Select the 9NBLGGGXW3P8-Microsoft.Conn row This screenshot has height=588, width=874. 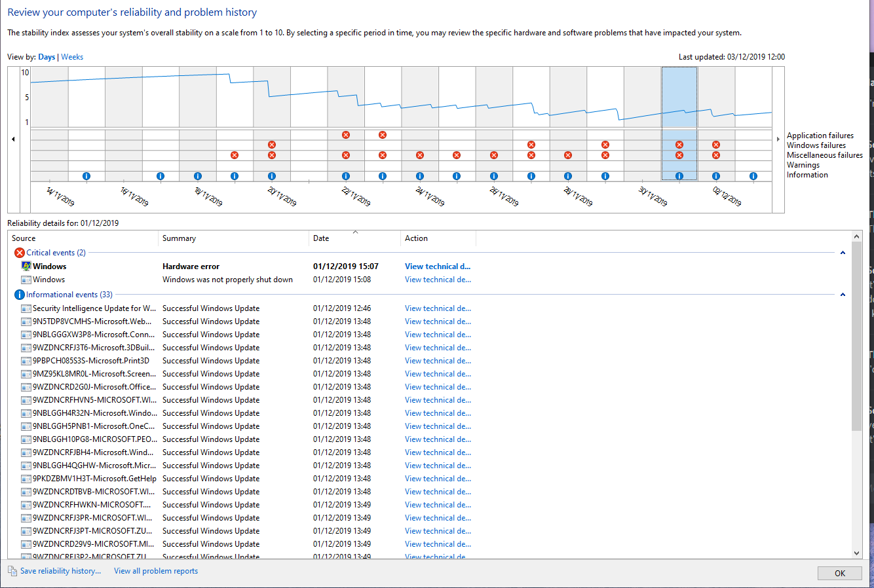429,335
